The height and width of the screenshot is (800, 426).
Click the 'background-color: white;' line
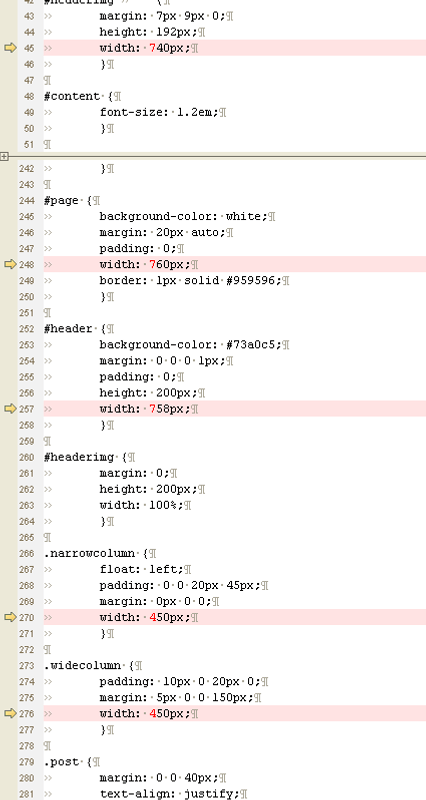coord(184,216)
